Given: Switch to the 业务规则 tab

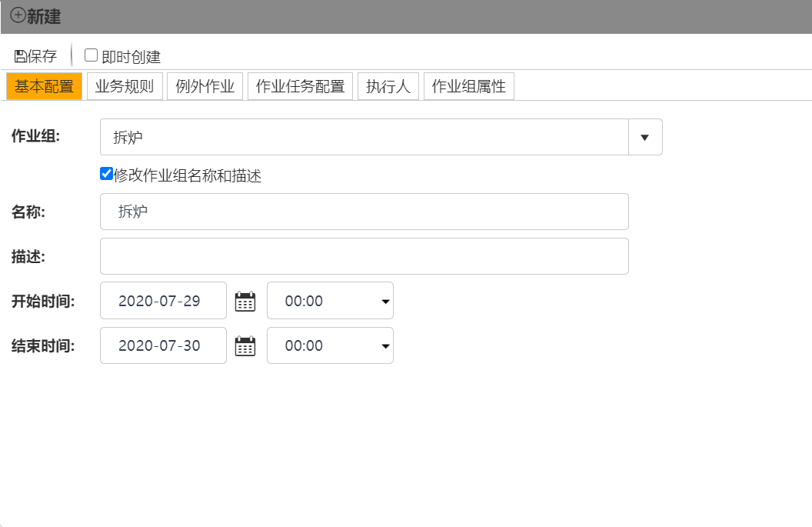Looking at the screenshot, I should point(125,86).
